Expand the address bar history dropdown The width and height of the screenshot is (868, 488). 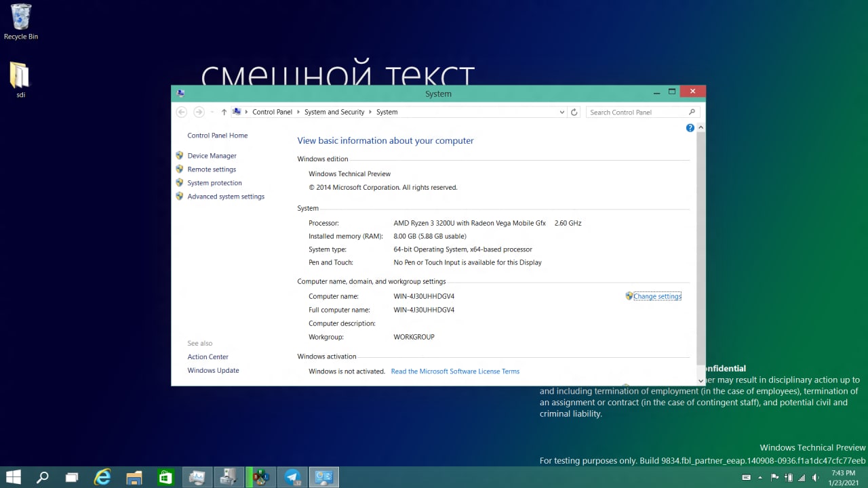561,113
